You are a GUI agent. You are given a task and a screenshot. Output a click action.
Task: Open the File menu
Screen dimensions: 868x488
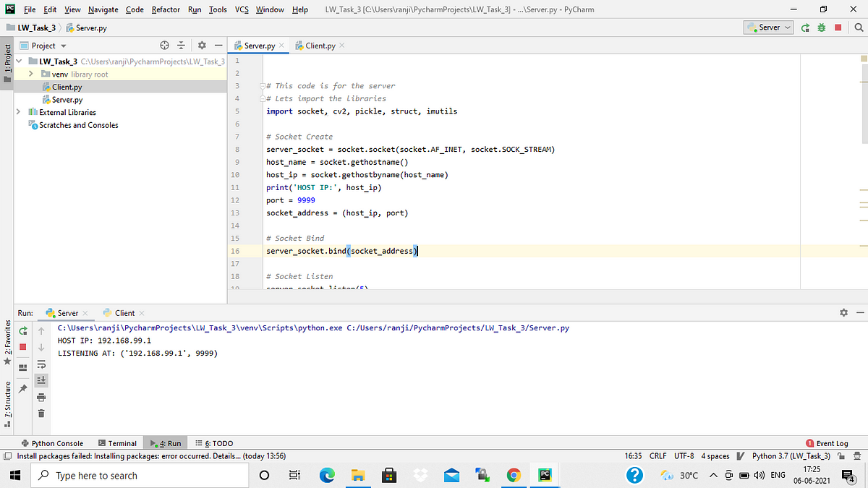[30, 9]
